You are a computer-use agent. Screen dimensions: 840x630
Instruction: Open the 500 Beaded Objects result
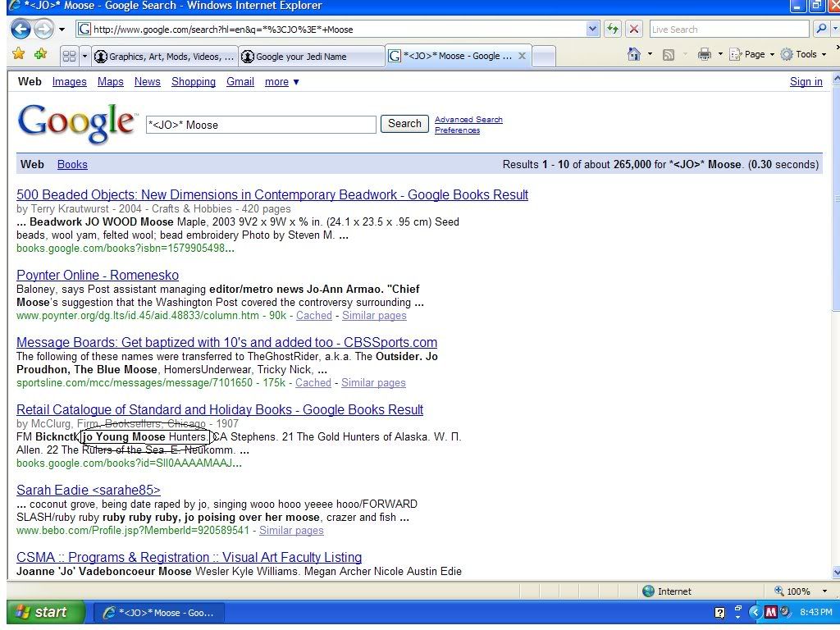pyautogui.click(x=272, y=194)
